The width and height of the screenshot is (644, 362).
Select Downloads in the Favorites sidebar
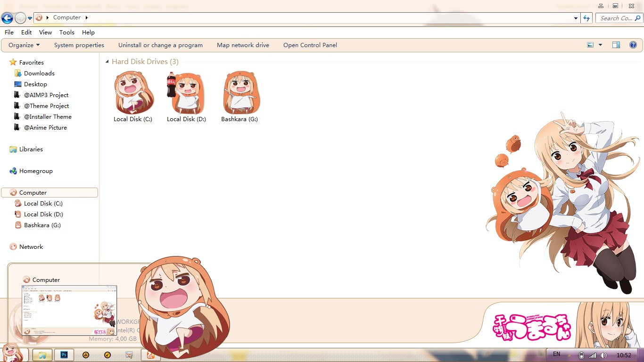[38, 73]
